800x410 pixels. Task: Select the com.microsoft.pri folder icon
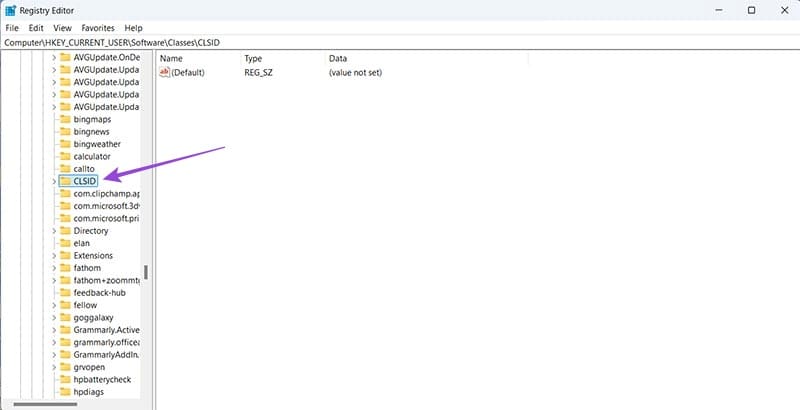coord(65,218)
